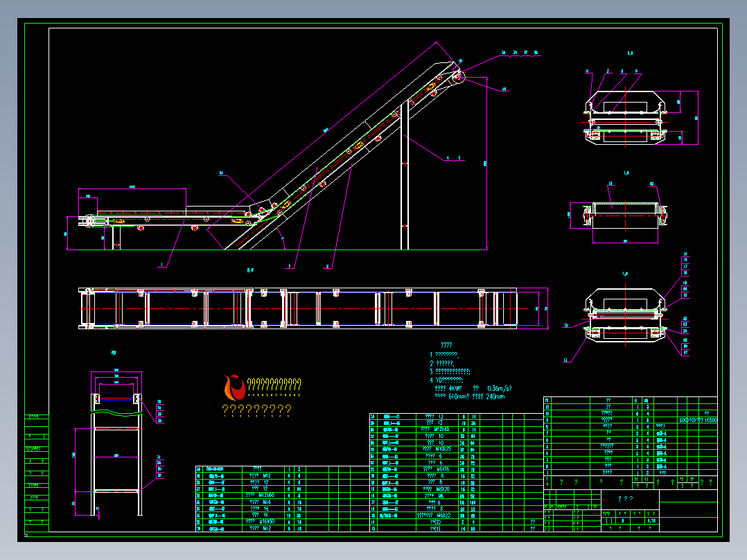Click the M12x60 entry in parts list
This screenshot has width=747, height=560.
260,495
